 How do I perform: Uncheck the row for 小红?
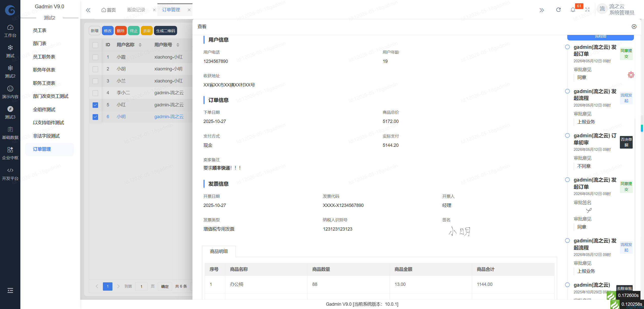pos(95,105)
